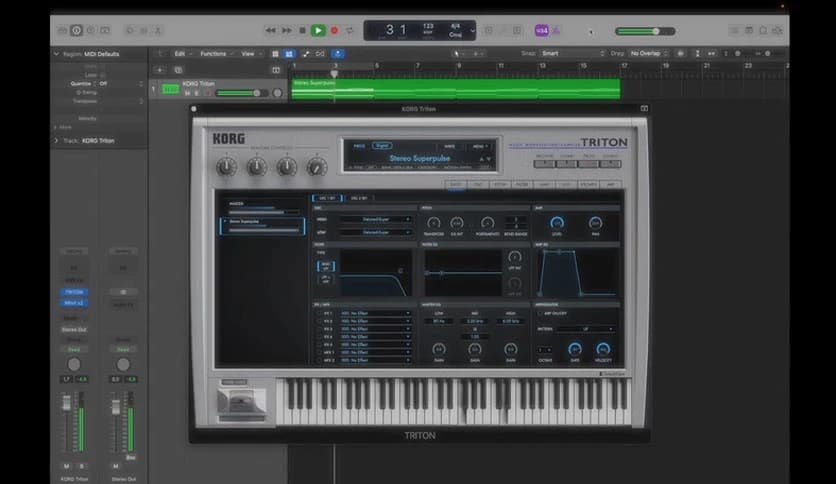This screenshot has height=484, width=836.
Task: Open the View menu in Tracks area
Action: pos(251,54)
